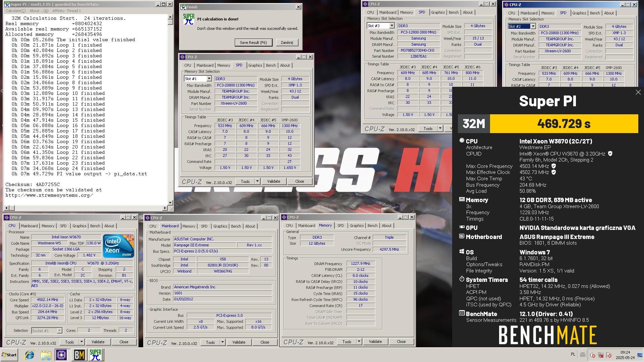644x362 pixels.
Task: Click the GPU icon in BenchMate panel
Action: [462, 227]
